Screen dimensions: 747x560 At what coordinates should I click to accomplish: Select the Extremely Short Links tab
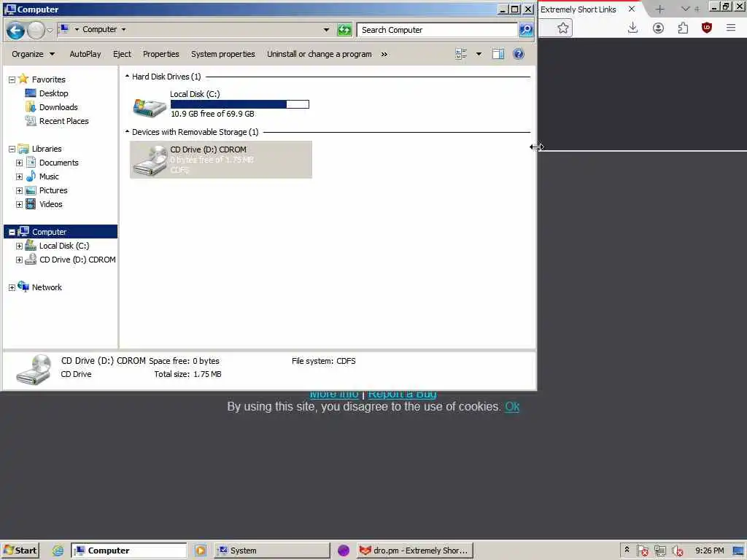click(x=578, y=9)
